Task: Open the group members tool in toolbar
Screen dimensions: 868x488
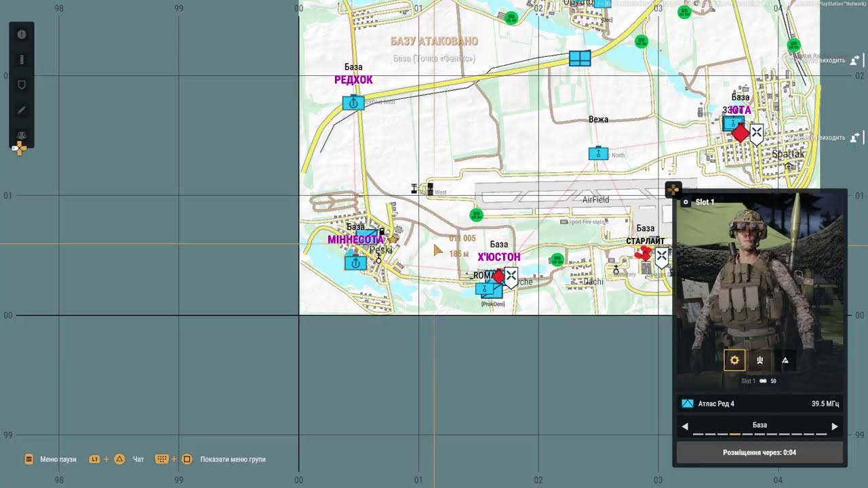Action: click(22, 135)
